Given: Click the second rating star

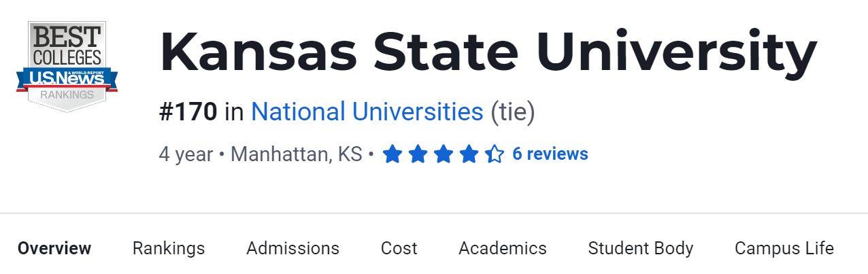Looking at the screenshot, I should 418,155.
